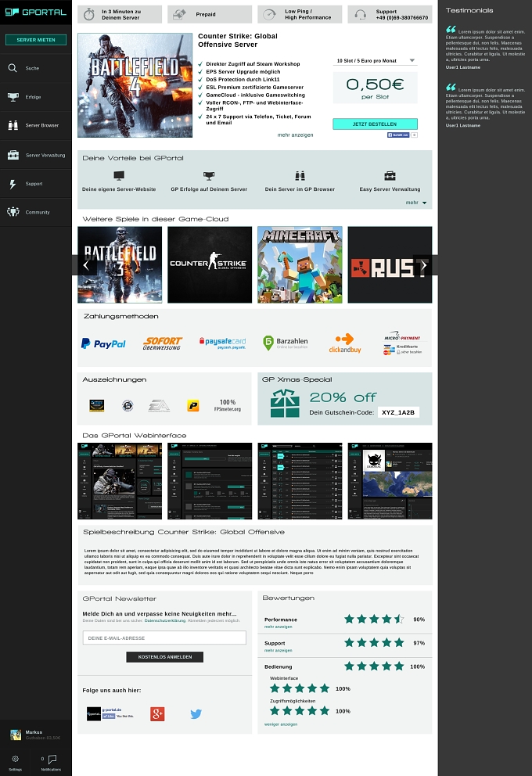Click the Facebook like button under order

pyautogui.click(x=398, y=135)
